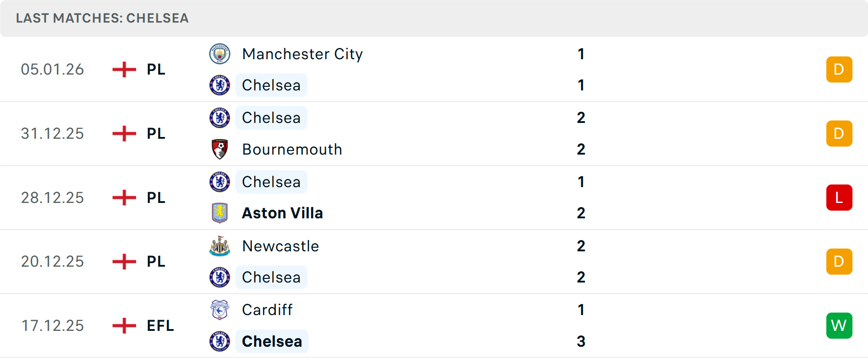Click the D badge for 20.12.25 match
The width and height of the screenshot is (868, 358).
pyautogui.click(x=839, y=262)
